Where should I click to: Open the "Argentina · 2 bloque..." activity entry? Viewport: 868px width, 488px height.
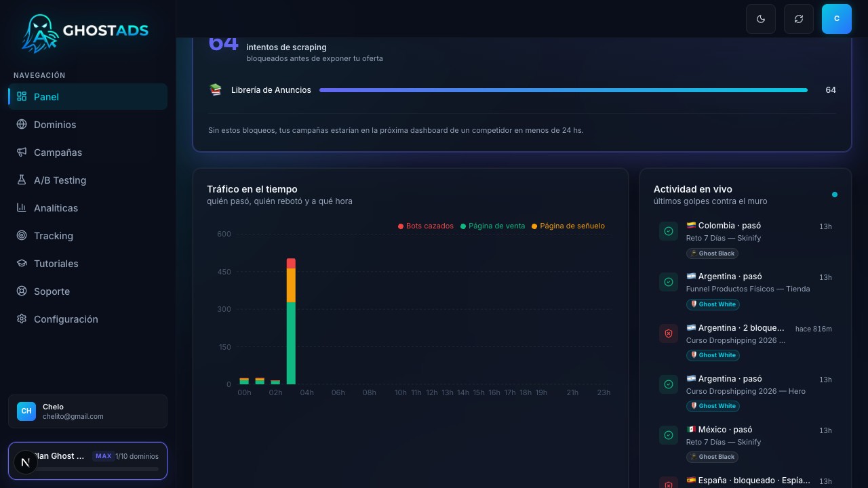pos(745,342)
